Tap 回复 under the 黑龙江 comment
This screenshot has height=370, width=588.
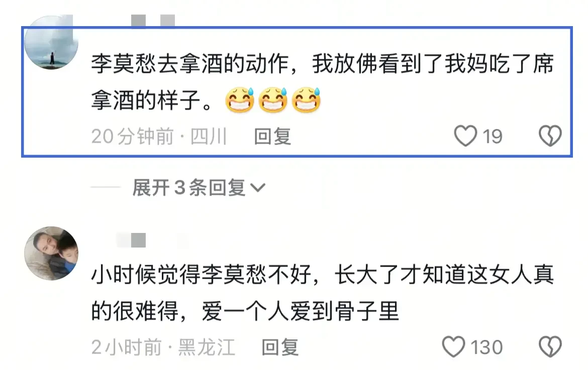[280, 347]
